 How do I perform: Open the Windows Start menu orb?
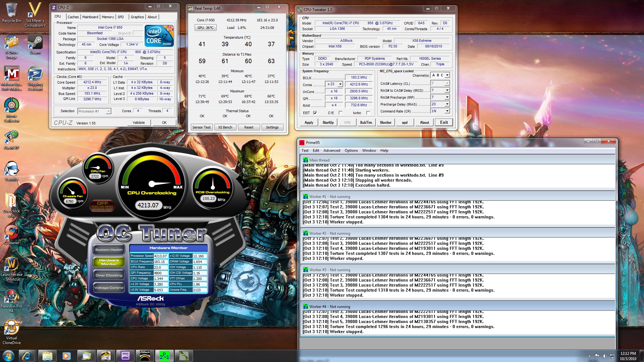tap(8, 356)
